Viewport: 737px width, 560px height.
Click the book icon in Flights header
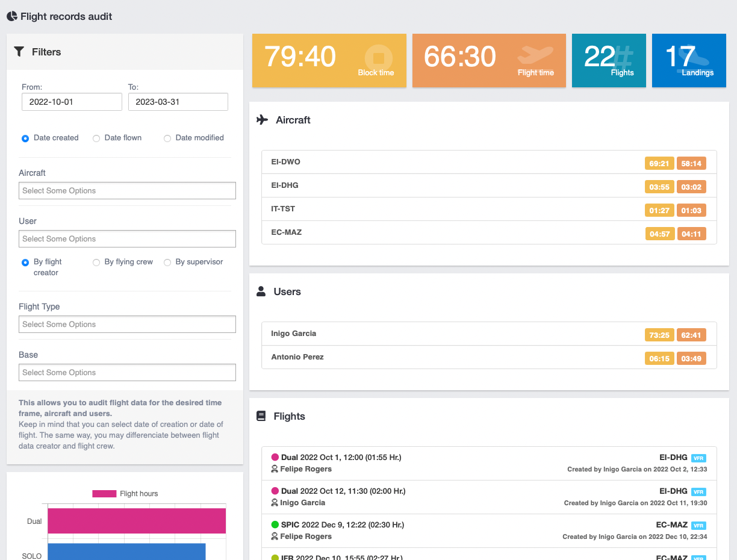pyautogui.click(x=261, y=416)
